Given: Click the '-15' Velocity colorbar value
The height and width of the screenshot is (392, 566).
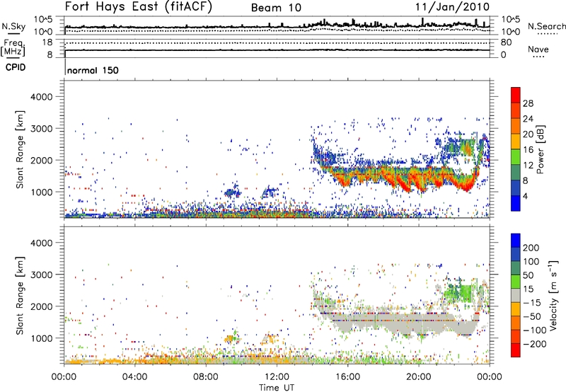Looking at the screenshot, I should (x=532, y=303).
